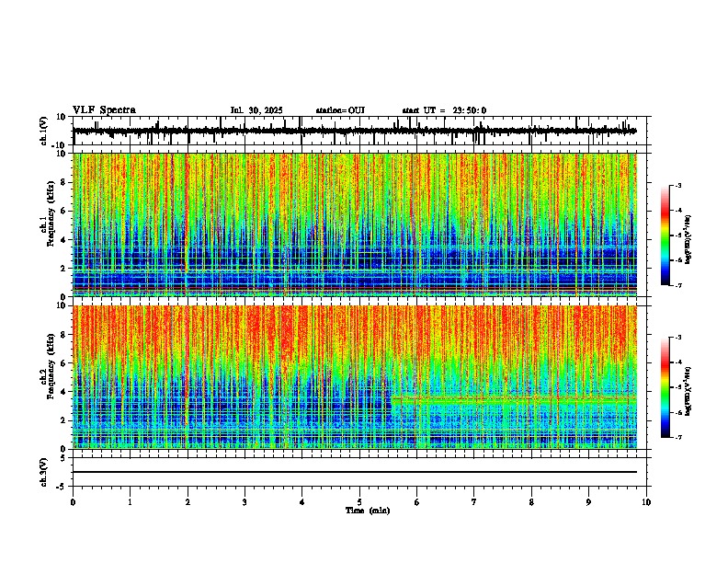Click time axis tick label "6"
Viewport: 728px width, 563px height.
point(416,502)
